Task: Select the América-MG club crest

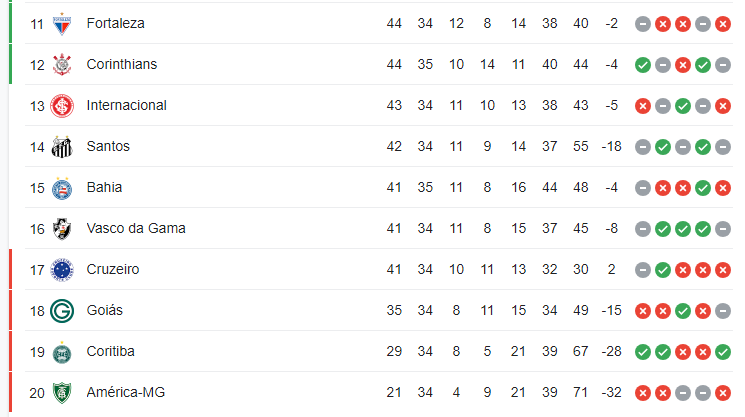Action: [62, 393]
